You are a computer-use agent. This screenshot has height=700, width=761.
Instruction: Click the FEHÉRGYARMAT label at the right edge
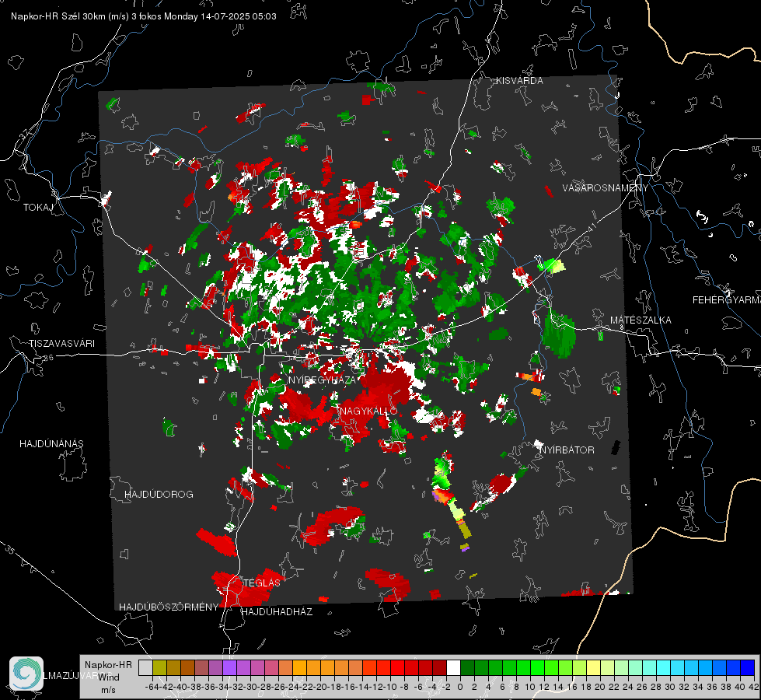726,300
